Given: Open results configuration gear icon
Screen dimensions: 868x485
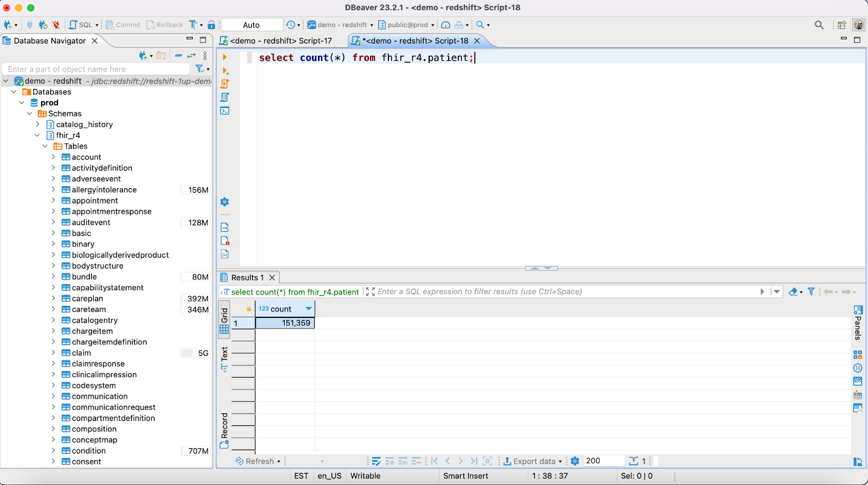Looking at the screenshot, I should point(575,461).
